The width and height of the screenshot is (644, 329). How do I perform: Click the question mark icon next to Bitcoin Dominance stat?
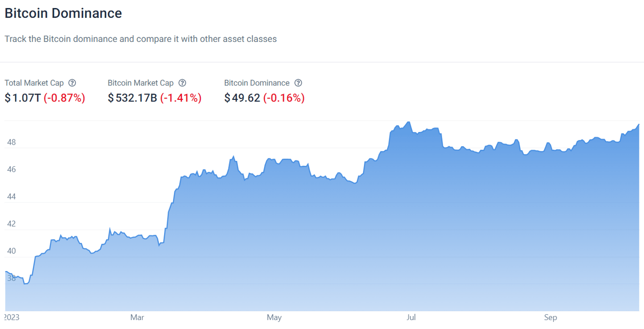click(x=298, y=83)
